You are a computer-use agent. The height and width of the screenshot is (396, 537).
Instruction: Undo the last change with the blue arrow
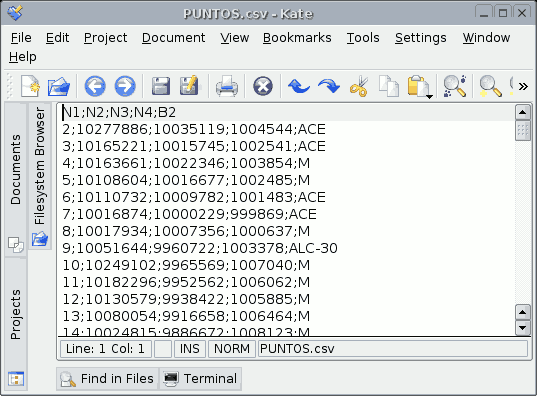coord(299,86)
